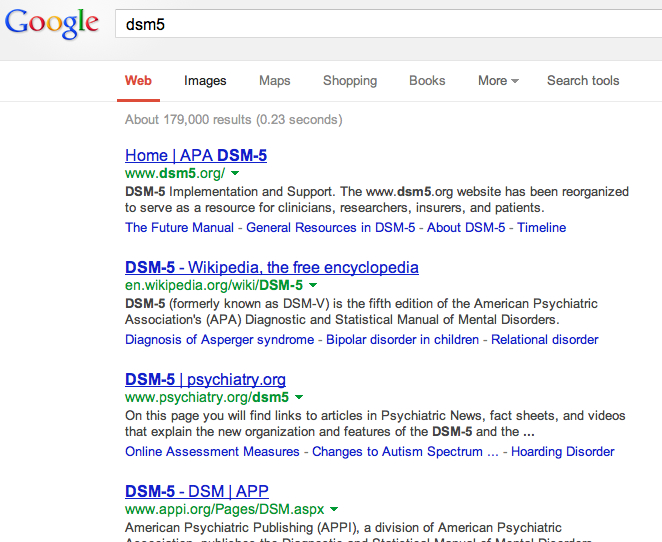Open DSM-5 | psychiatry.org result
Viewport: 662px width, 542px height.
click(205, 379)
